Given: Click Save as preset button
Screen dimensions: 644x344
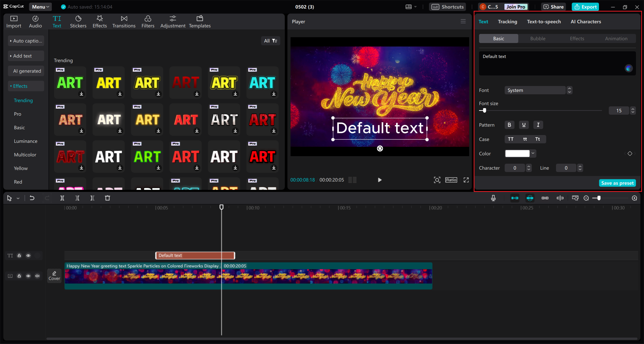Looking at the screenshot, I should (x=617, y=183).
